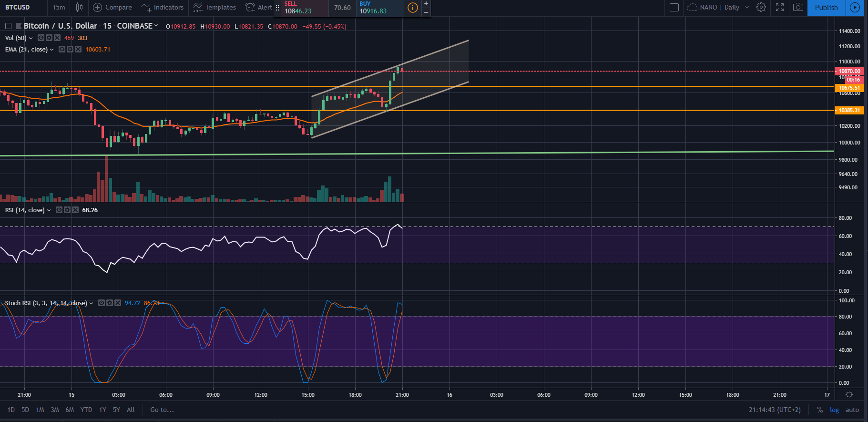
Task: Open the candlestick chart style selector
Action: tap(79, 7)
